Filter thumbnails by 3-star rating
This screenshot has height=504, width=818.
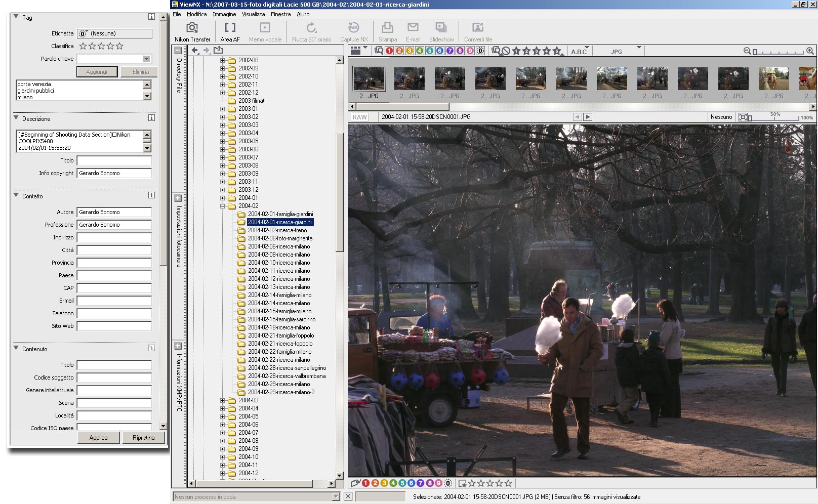pyautogui.click(x=537, y=51)
